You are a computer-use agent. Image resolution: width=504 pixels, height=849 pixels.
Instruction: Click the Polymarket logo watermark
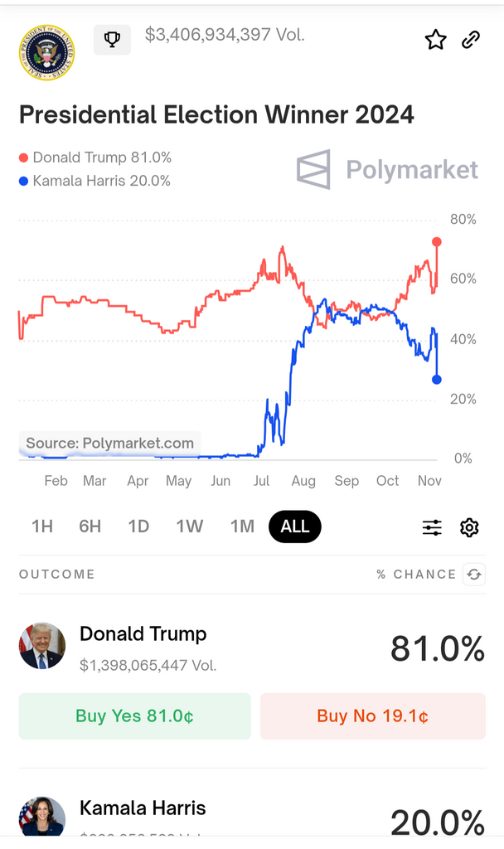pyautogui.click(x=387, y=170)
